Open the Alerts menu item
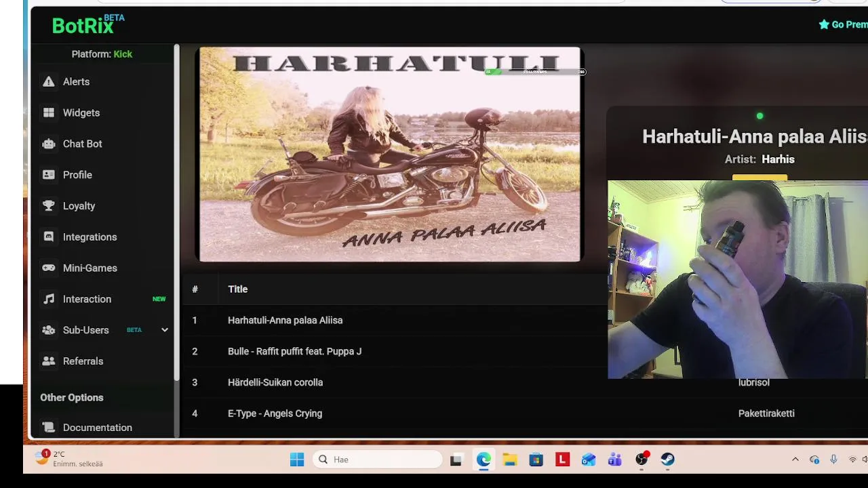The height and width of the screenshot is (488, 868). [76, 81]
